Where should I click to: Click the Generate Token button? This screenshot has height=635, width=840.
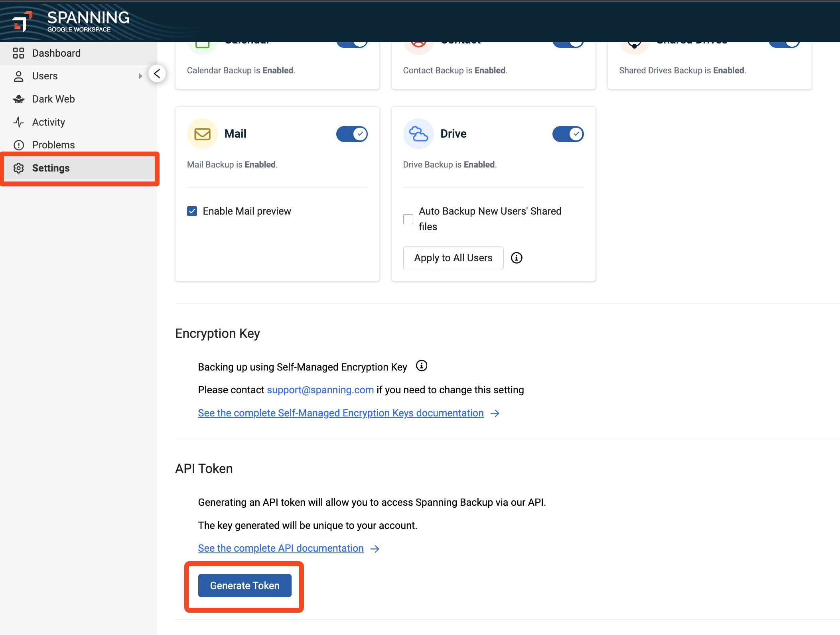tap(245, 586)
